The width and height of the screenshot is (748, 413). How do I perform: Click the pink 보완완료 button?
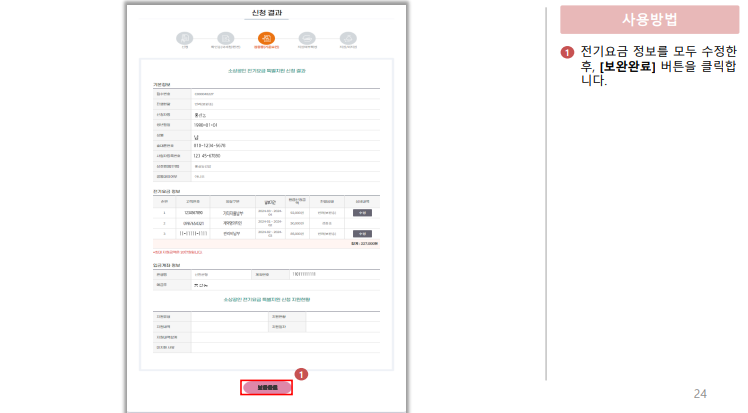267,388
